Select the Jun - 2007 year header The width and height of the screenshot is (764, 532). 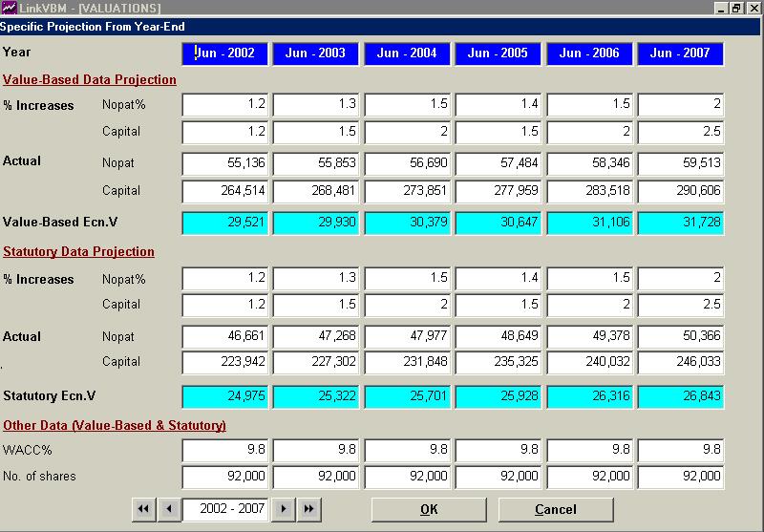(680, 53)
